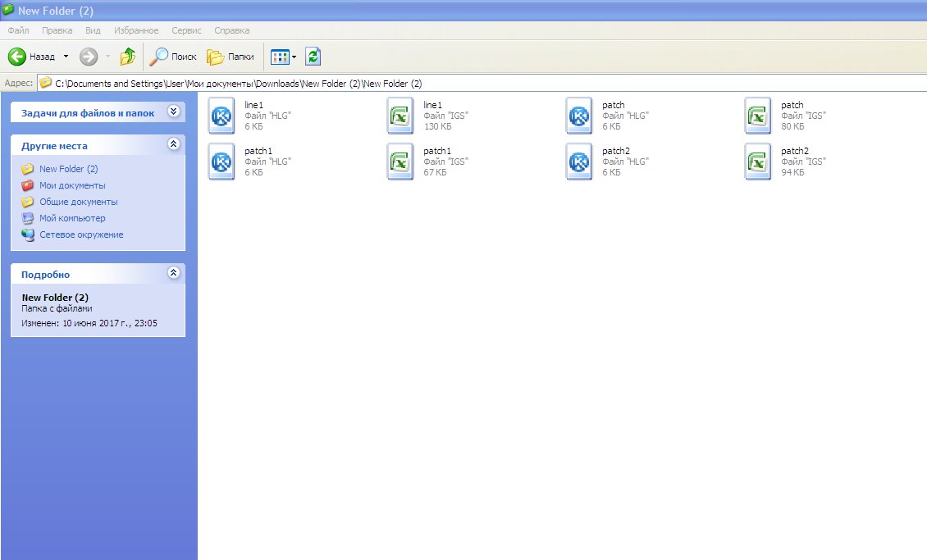Select patch IGS file icon
The width and height of the screenshot is (927, 560).
coord(758,116)
